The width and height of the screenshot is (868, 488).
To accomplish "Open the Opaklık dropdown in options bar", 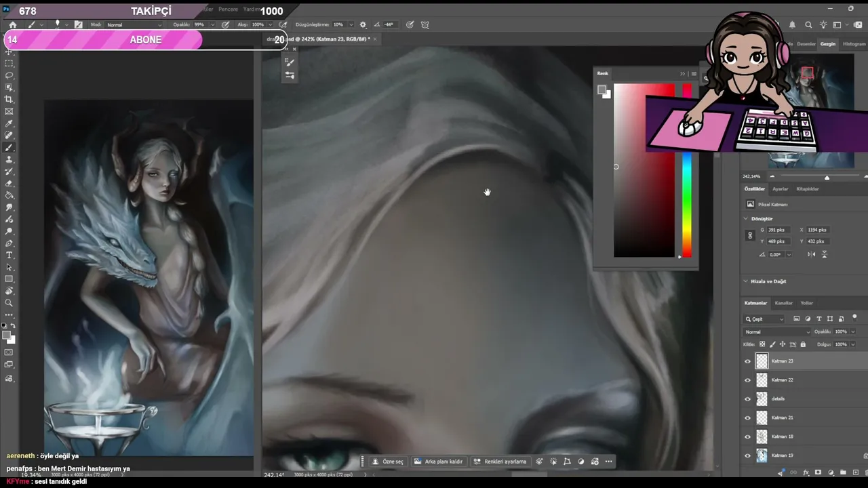I will pos(213,24).
